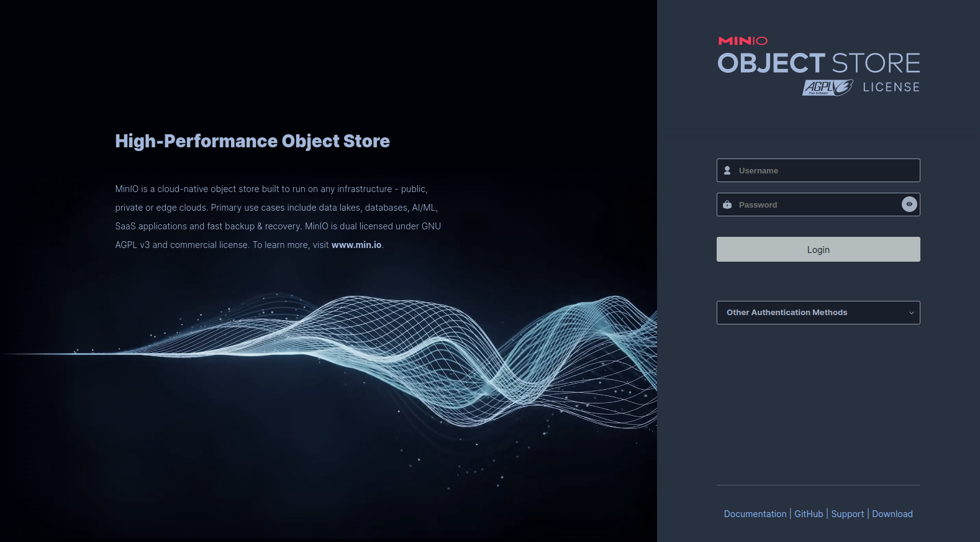Viewport: 980px width, 542px height.
Task: Click the LICENSE label text
Action: (x=891, y=88)
